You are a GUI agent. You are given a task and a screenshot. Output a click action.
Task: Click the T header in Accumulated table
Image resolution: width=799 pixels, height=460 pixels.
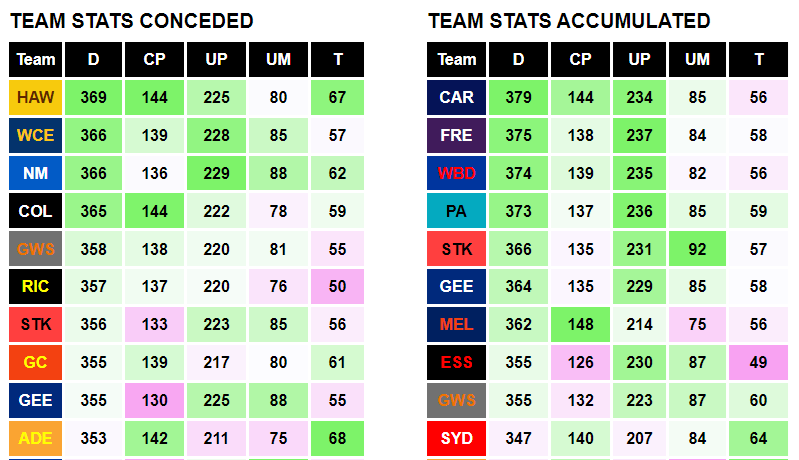click(x=758, y=60)
